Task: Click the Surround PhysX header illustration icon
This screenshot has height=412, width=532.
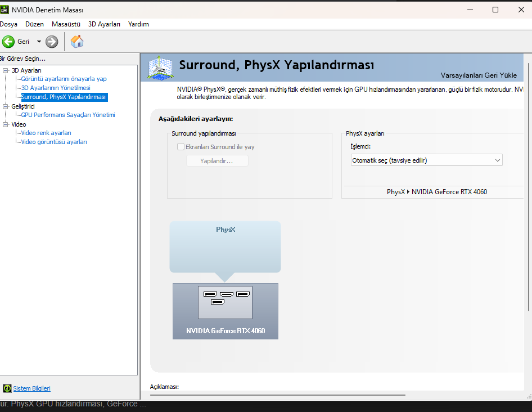Action: point(160,68)
